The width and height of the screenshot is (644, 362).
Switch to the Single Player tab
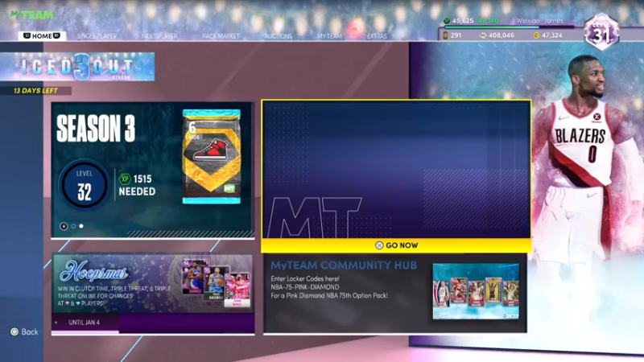[97, 36]
